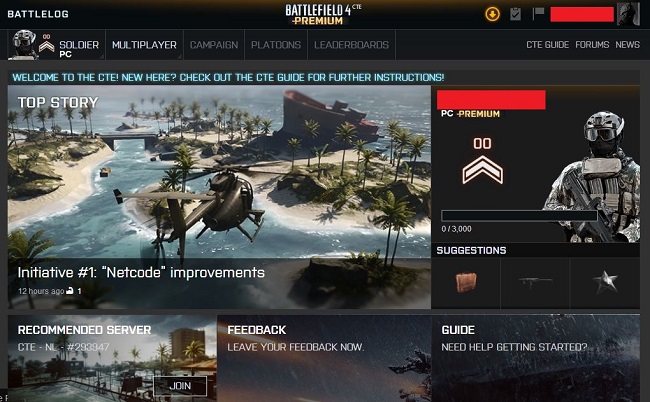
Task: Open the Netcode improvements top story
Action: [x=141, y=273]
